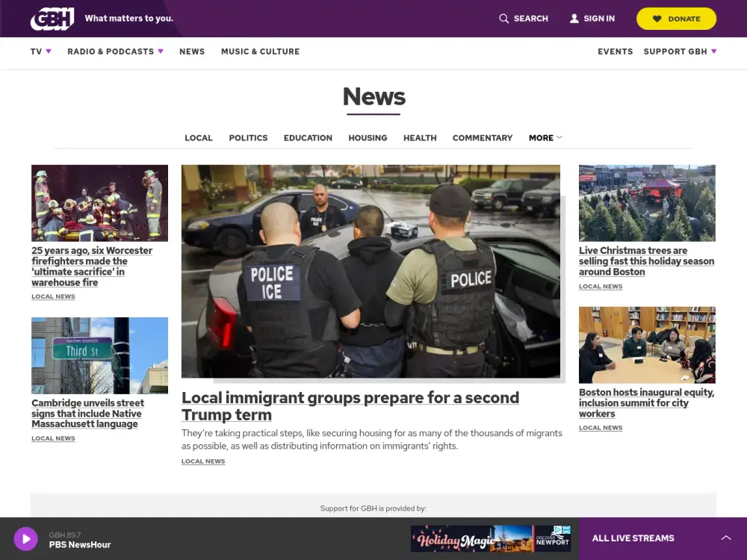747x560 pixels.
Task: Select the Politics news tab
Action: 248,138
